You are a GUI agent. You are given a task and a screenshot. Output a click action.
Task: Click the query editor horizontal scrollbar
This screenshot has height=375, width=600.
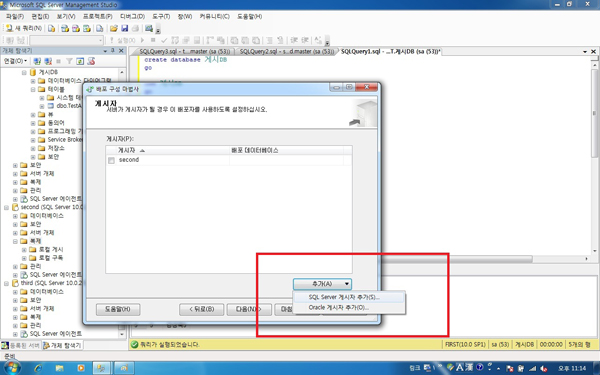click(455, 259)
